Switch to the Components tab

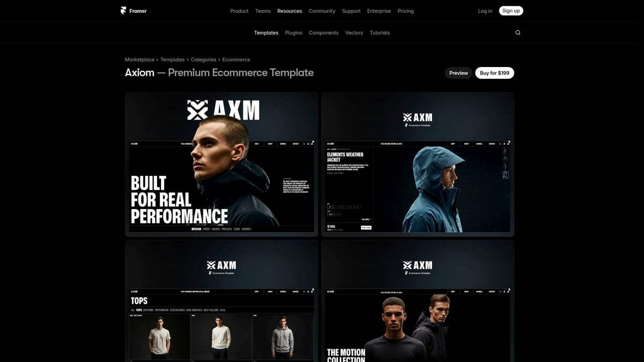click(x=324, y=33)
